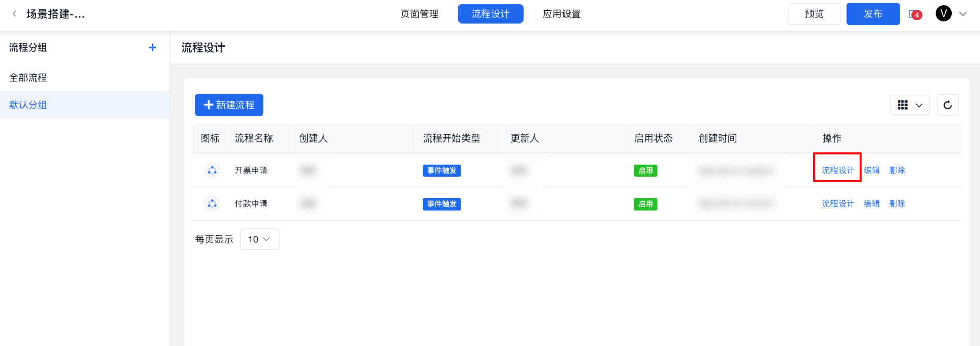The image size is (980, 346).
Task: Click the refresh icon above the table
Action: pos(947,105)
